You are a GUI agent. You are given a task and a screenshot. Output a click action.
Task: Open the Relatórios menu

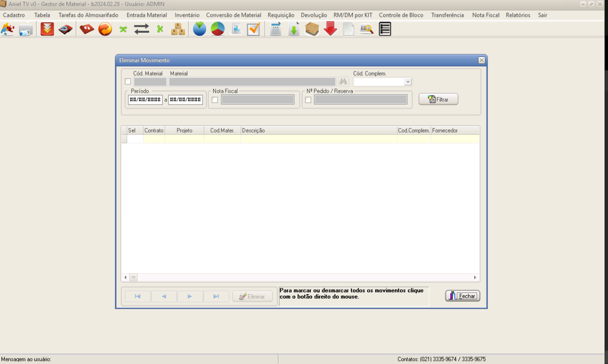pos(518,15)
